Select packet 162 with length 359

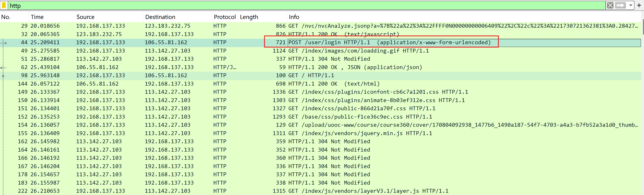[320, 141]
